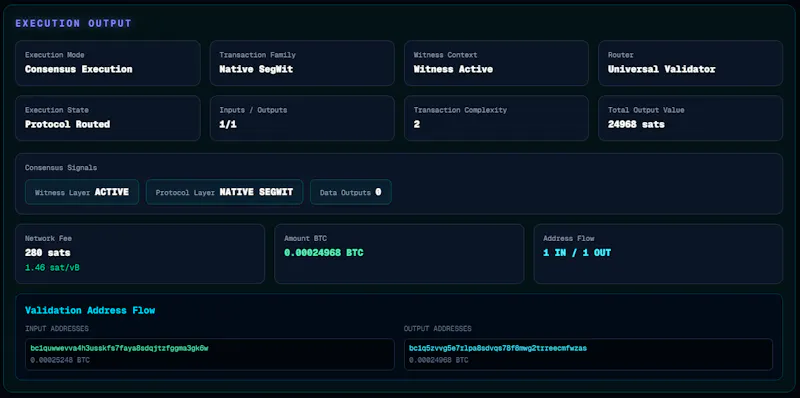Select the input address starting bc1quw
The height and width of the screenshot is (398, 800).
pos(119,348)
